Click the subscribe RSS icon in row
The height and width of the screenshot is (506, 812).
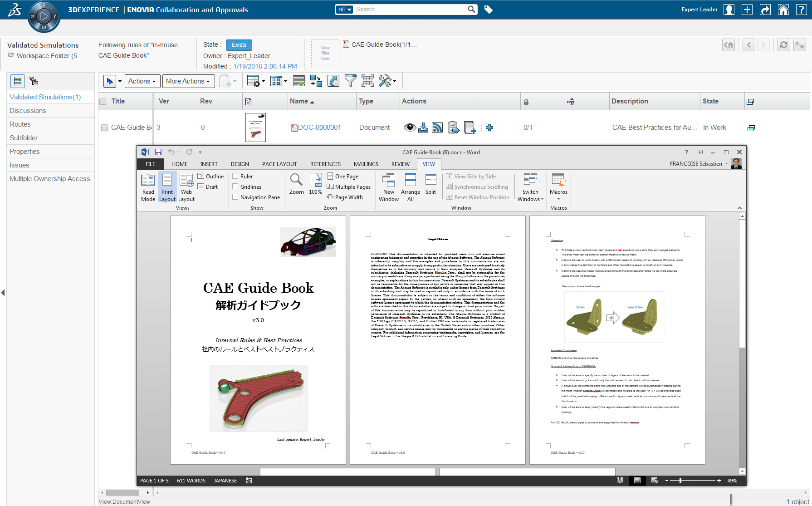(438, 128)
